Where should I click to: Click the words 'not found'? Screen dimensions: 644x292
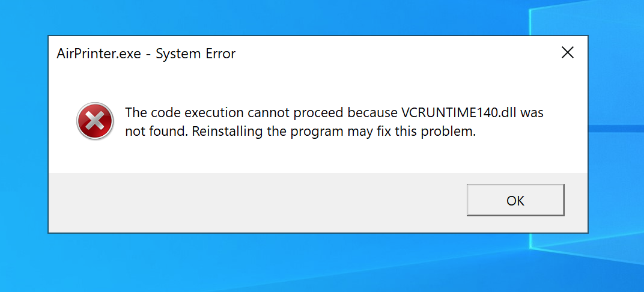tap(156, 132)
